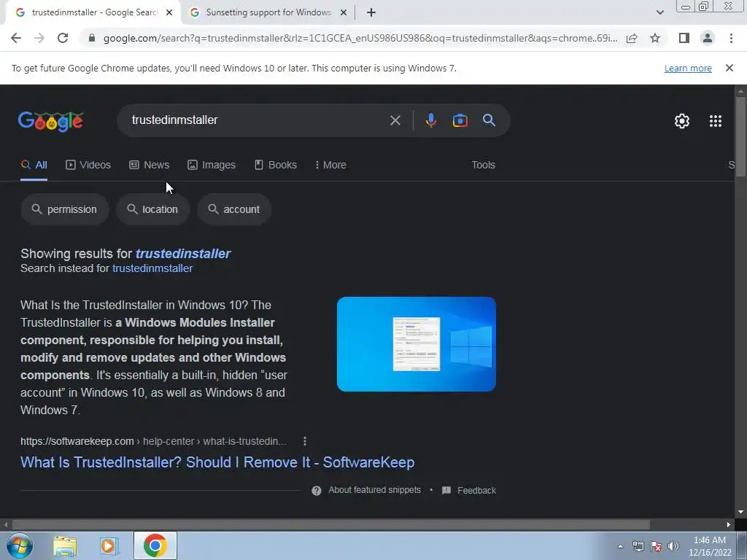Switch to the Videos results tab
747x560 pixels.
tap(88, 165)
